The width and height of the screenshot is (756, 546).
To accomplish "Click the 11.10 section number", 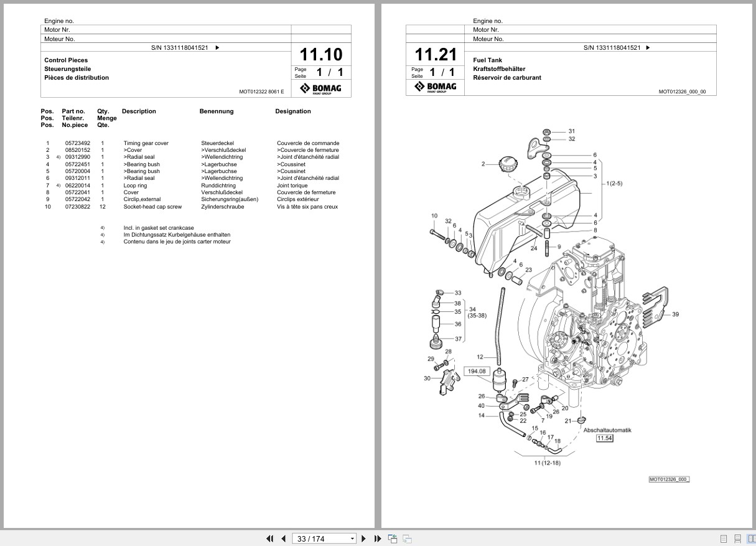I will click(321, 54).
